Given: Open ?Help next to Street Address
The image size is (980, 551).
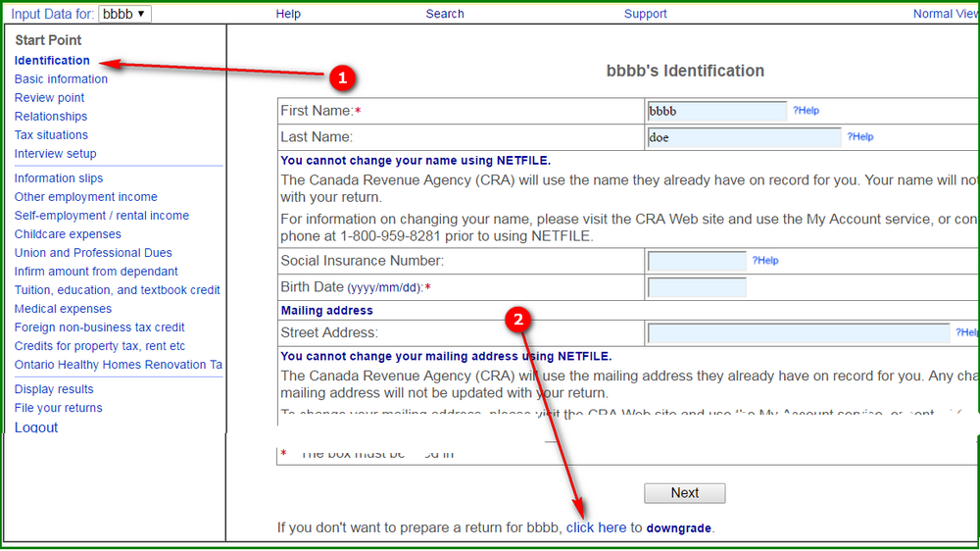Looking at the screenshot, I should pyautogui.click(x=967, y=332).
